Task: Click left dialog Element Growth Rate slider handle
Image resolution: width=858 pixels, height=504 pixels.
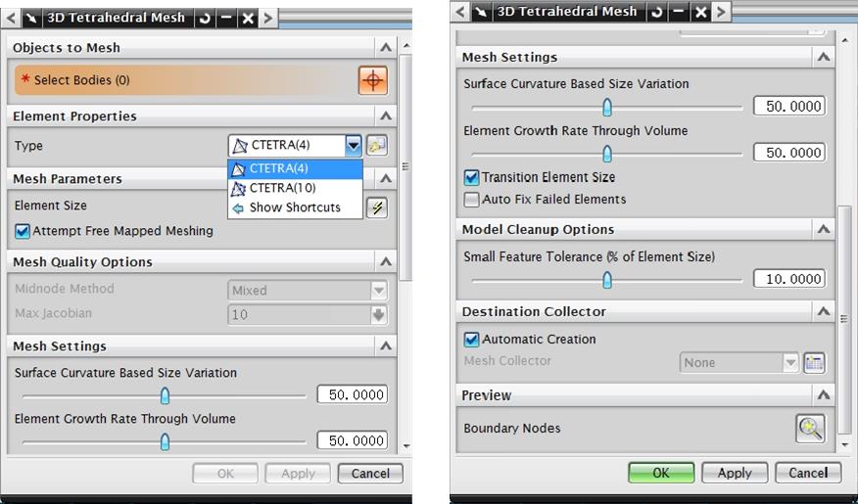Action: point(165,441)
